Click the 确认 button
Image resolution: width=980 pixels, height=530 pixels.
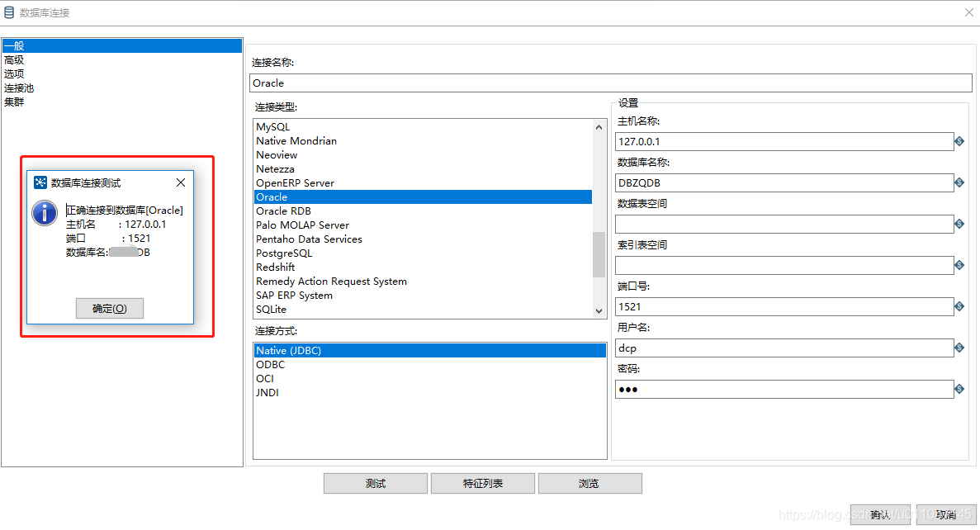[880, 514]
